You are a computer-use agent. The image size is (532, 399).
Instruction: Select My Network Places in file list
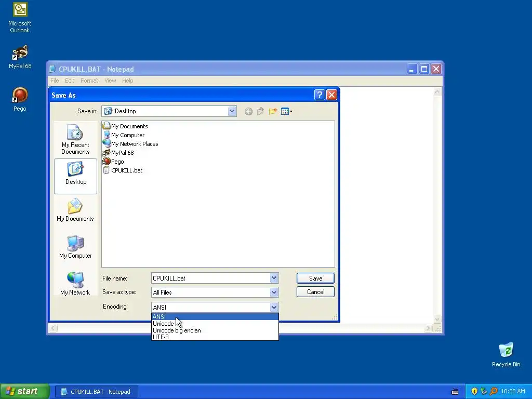(130, 143)
